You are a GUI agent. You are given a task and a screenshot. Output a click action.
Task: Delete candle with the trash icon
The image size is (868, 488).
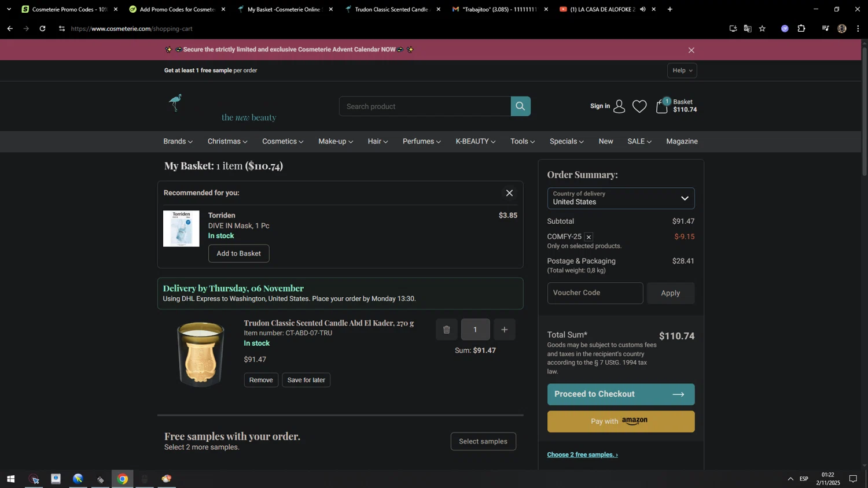(446, 330)
